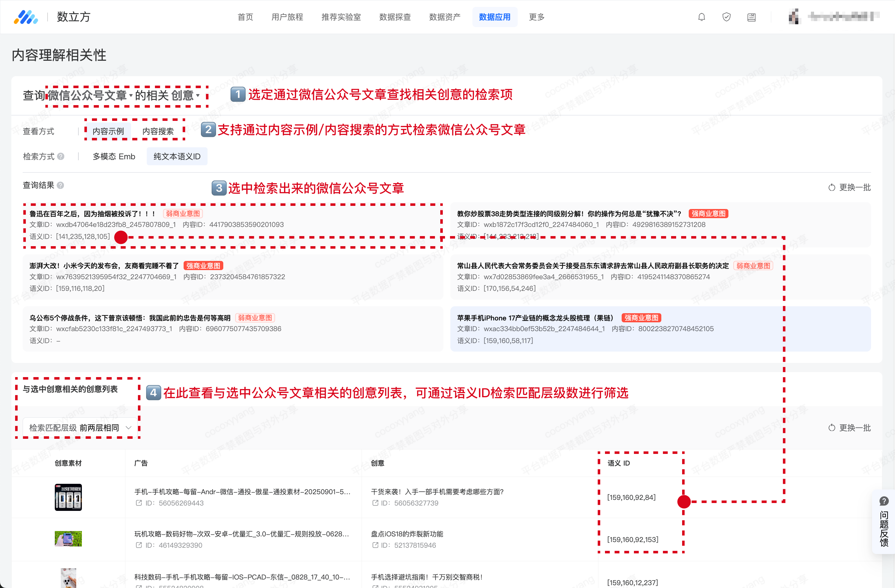Screen dimensions: 895x588
Task: Open external link icon for ad ID 56056269443
Action: (x=139, y=503)
